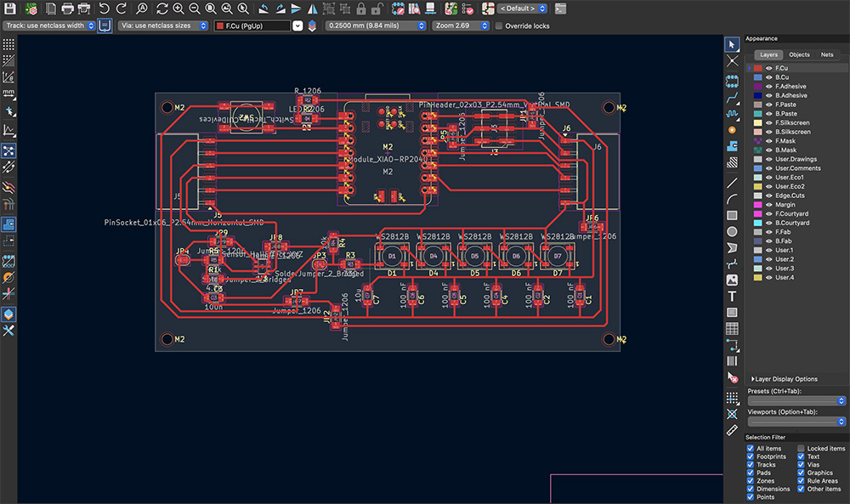Click the top-left M2 mounting hole

click(x=167, y=107)
